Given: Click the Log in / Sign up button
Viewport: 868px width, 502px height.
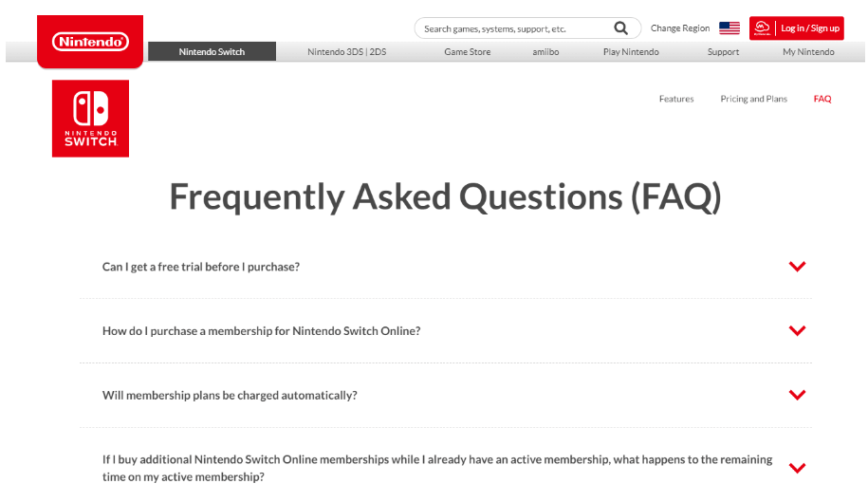Looking at the screenshot, I should point(796,28).
